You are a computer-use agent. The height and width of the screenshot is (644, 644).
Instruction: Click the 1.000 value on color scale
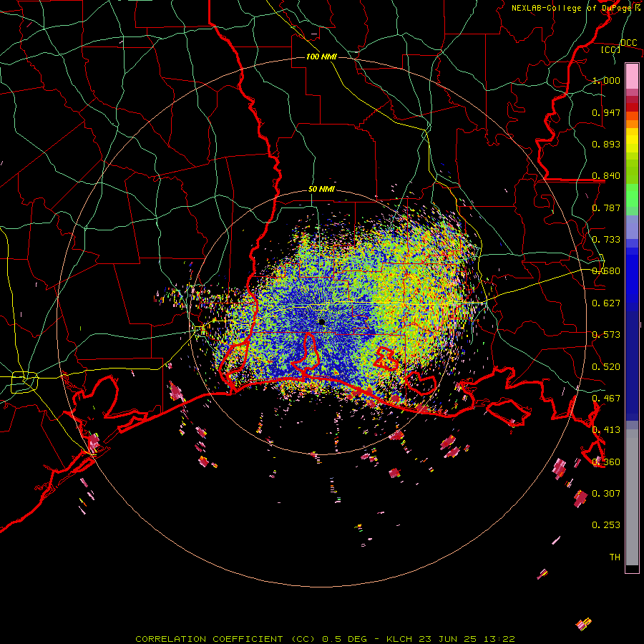pyautogui.click(x=606, y=80)
